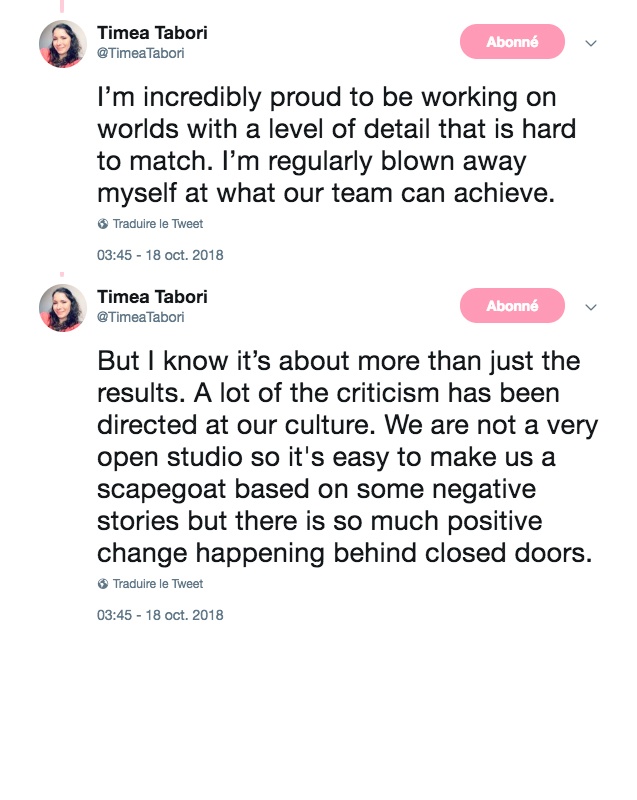Toggle the Abonné button on the second tweet
The height and width of the screenshot is (800, 637).
click(x=512, y=306)
